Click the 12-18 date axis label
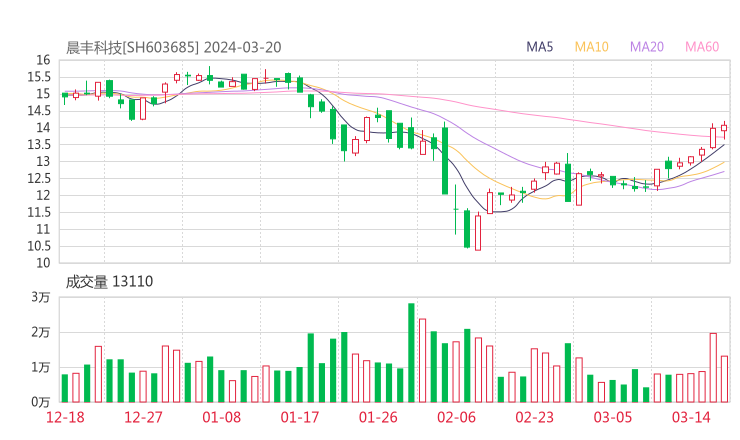The width and height of the screenshot is (740, 440). 65,417
